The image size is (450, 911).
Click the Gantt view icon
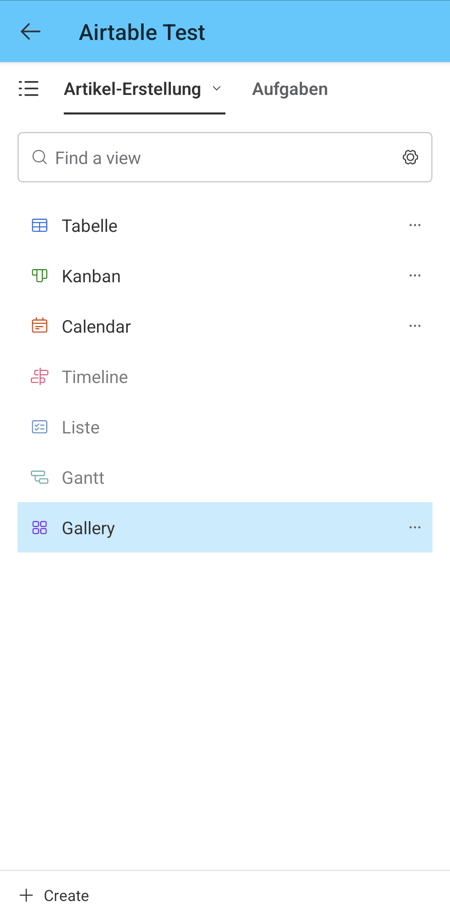(39, 478)
